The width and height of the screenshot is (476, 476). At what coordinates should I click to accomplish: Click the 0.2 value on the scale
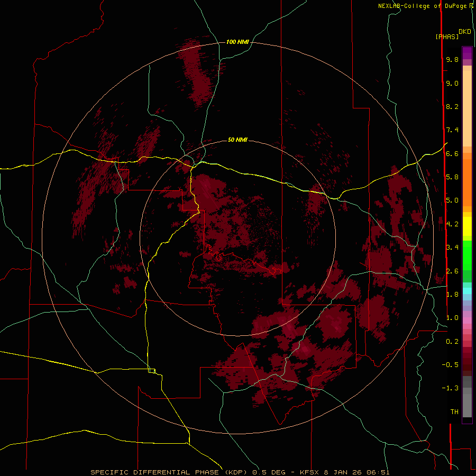pyautogui.click(x=452, y=342)
